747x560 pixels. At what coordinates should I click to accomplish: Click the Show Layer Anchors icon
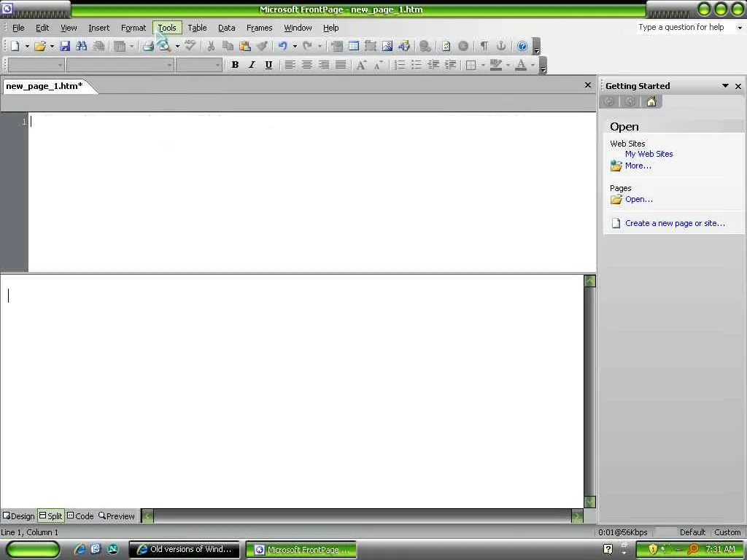tap(500, 46)
